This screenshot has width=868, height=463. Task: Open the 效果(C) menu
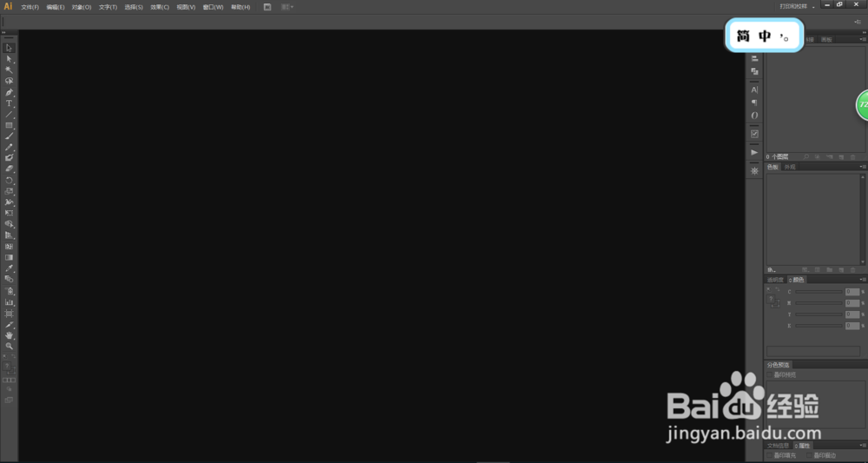pyautogui.click(x=160, y=7)
